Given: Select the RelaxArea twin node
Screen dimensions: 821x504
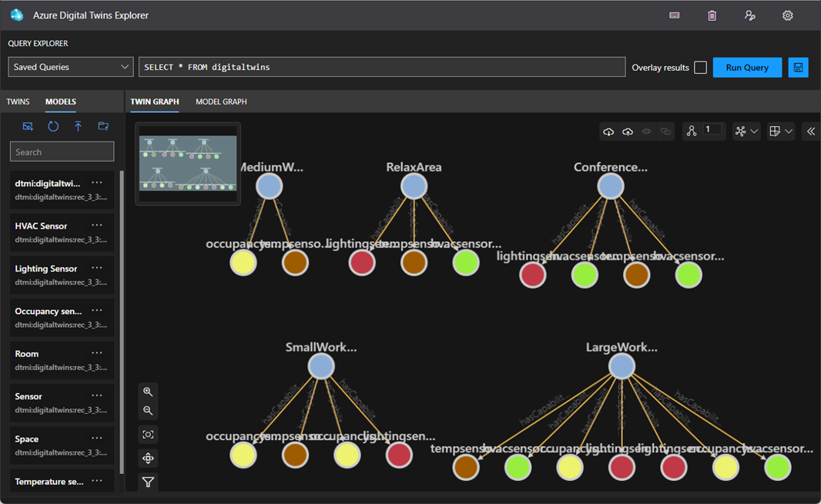Looking at the screenshot, I should (414, 186).
